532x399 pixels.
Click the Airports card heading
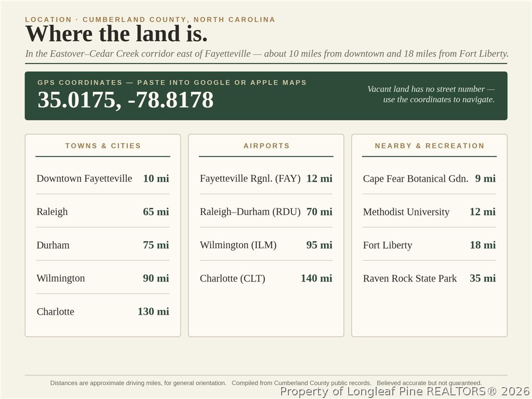pos(267,146)
